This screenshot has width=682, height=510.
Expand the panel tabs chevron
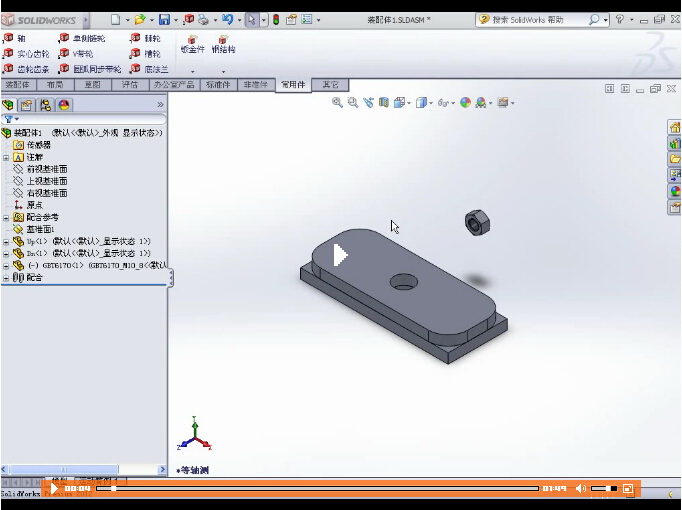click(x=160, y=105)
